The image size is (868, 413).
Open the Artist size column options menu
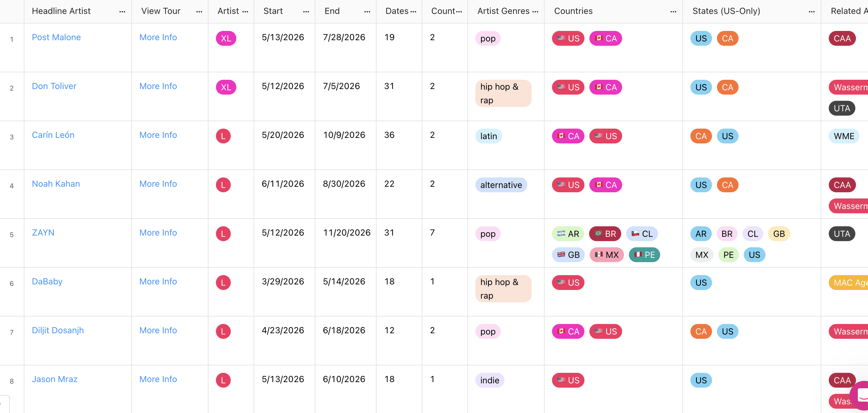(x=245, y=11)
